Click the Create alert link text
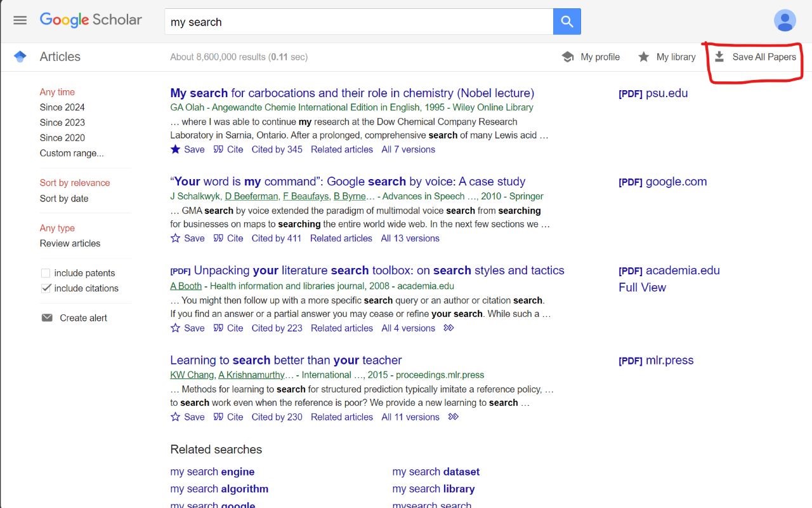812x508 pixels. pos(84,317)
